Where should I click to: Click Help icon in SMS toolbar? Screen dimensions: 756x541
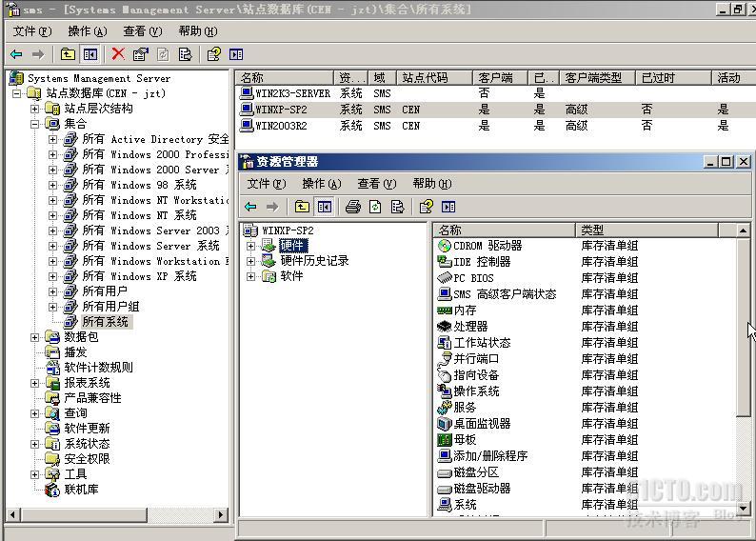(213, 54)
